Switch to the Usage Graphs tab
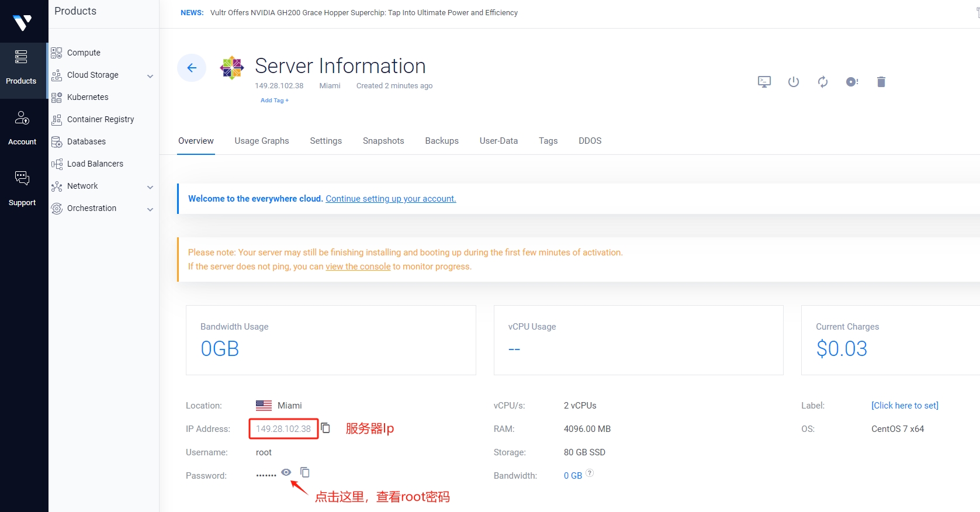This screenshot has width=980, height=512. [262, 141]
